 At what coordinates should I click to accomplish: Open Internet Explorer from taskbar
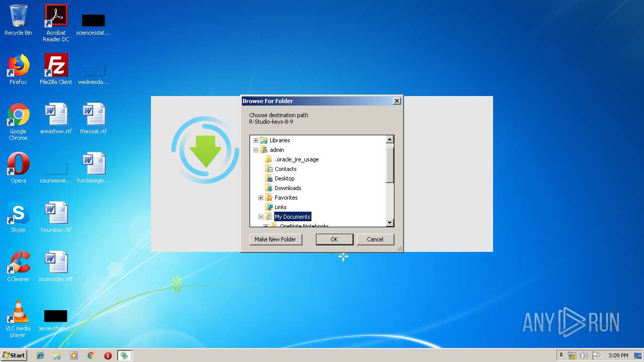pyautogui.click(x=40, y=355)
